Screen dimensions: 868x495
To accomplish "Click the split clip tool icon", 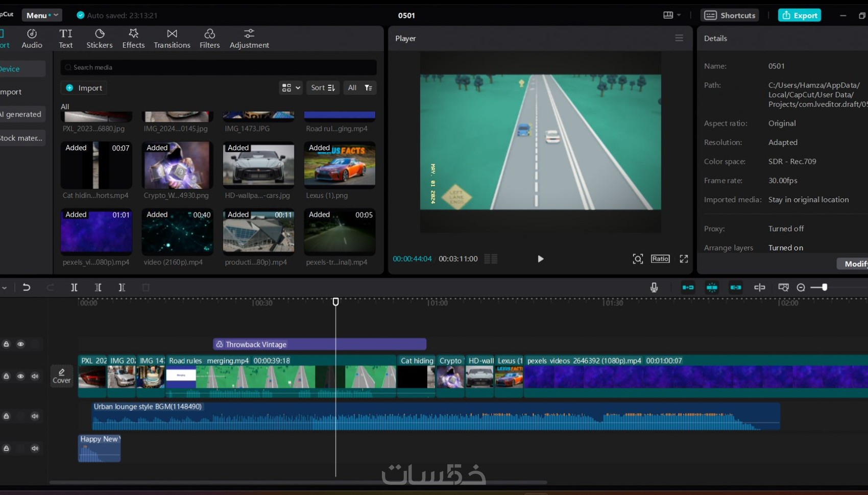I will (x=74, y=287).
